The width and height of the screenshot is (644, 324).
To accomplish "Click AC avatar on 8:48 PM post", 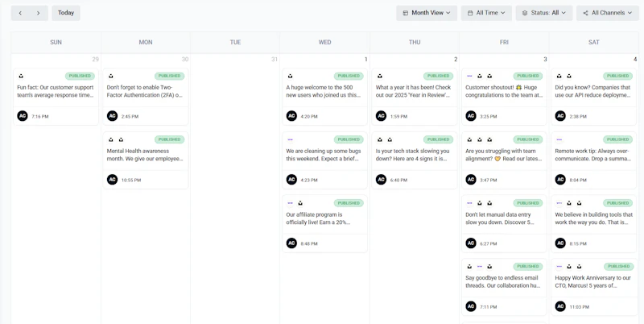I will click(x=291, y=243).
